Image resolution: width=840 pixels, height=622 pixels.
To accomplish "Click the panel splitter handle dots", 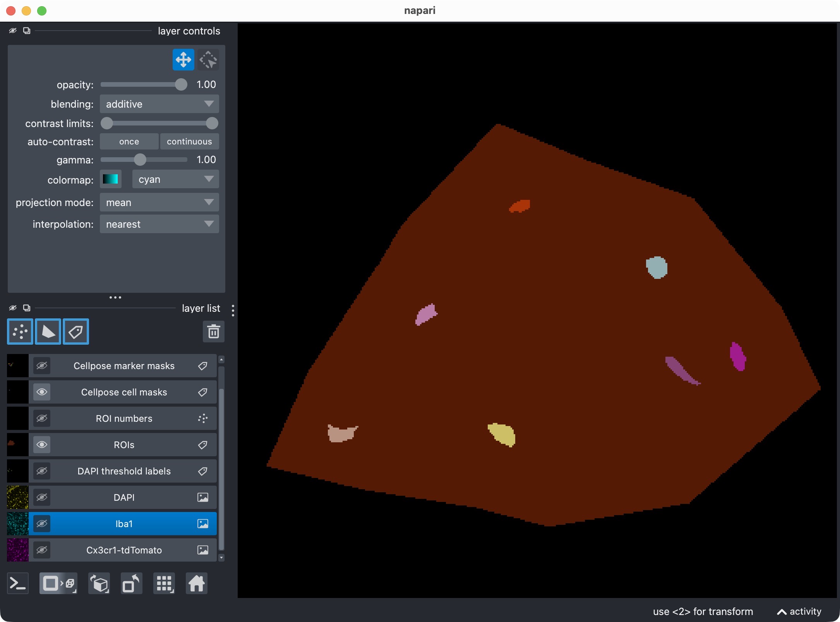I will point(115,297).
